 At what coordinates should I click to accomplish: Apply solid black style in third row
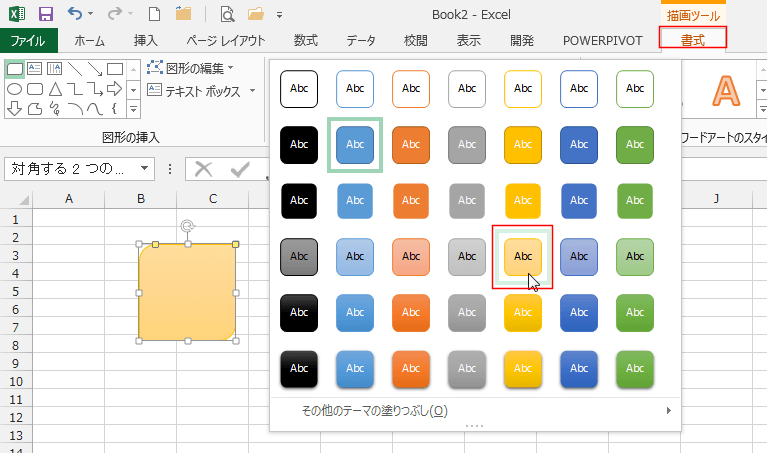(299, 201)
